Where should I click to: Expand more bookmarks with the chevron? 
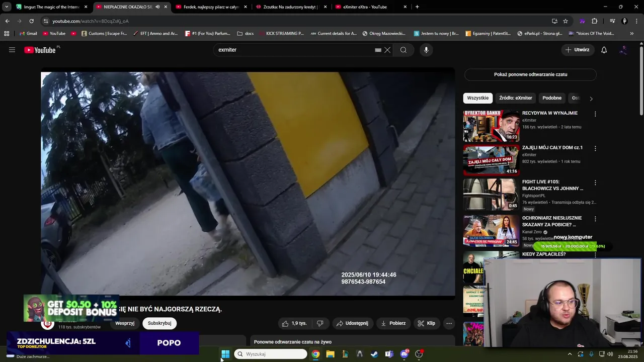tap(632, 33)
